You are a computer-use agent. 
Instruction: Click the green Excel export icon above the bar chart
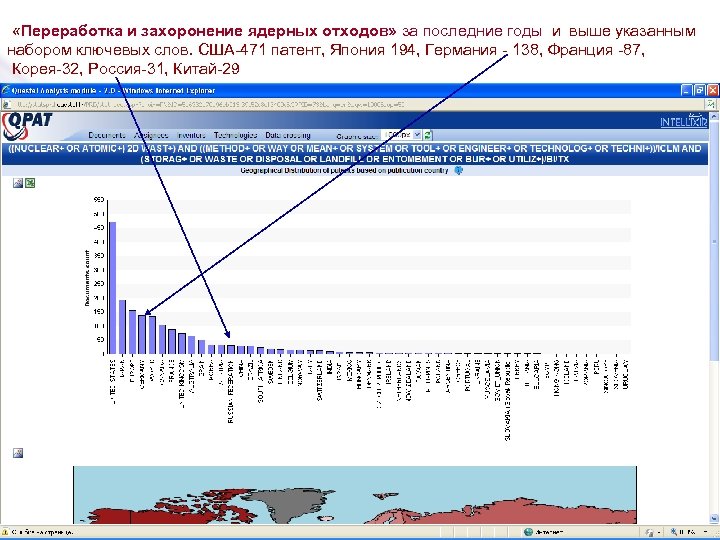(30, 183)
